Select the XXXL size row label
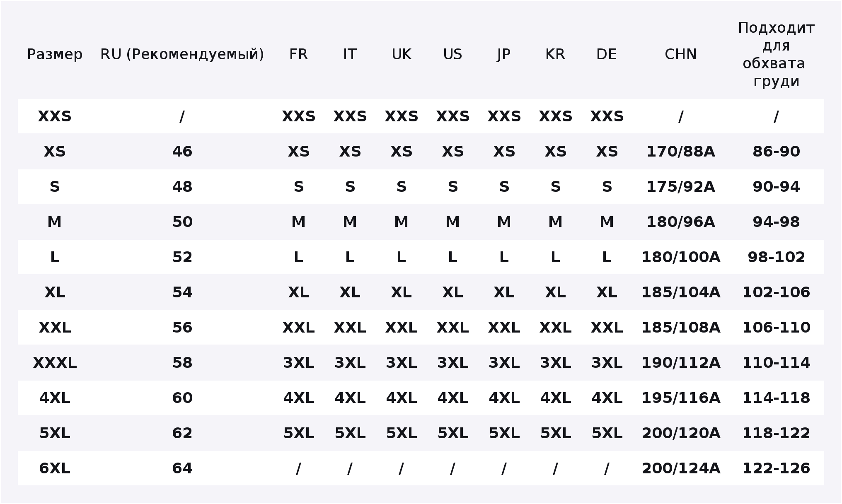 (x=55, y=363)
